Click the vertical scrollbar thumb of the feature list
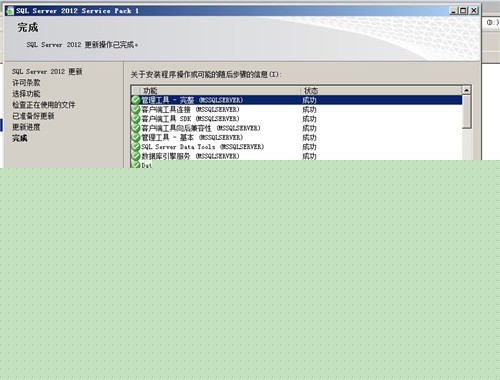The image size is (500, 380). pos(467,112)
